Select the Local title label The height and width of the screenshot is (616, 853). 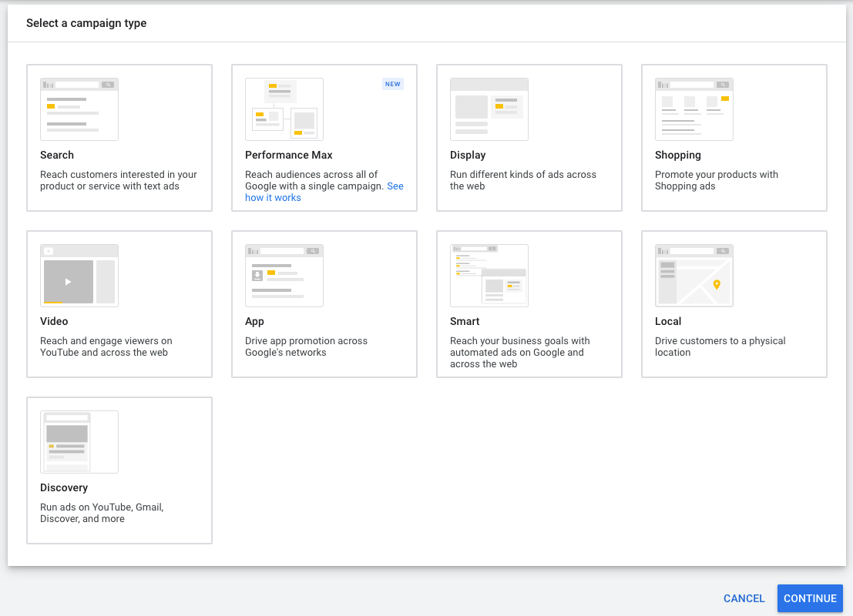(667, 321)
